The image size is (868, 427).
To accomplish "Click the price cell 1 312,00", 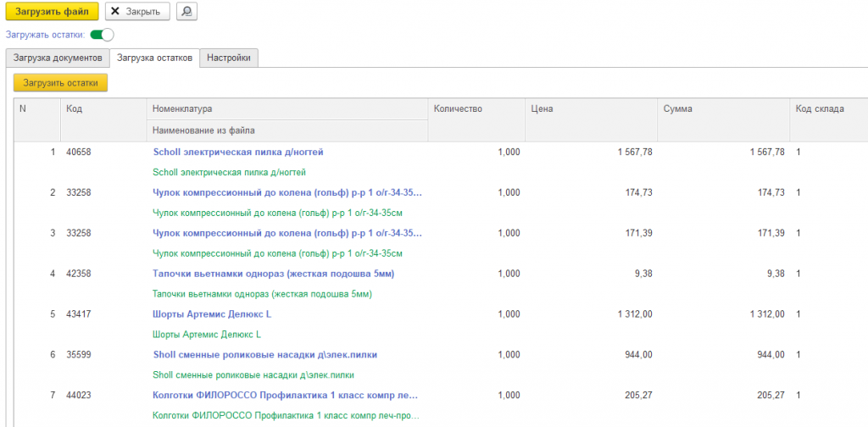I will (x=635, y=313).
